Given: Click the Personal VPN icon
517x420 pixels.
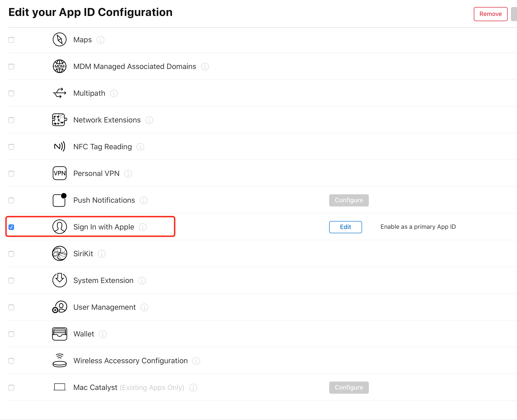Looking at the screenshot, I should [60, 173].
